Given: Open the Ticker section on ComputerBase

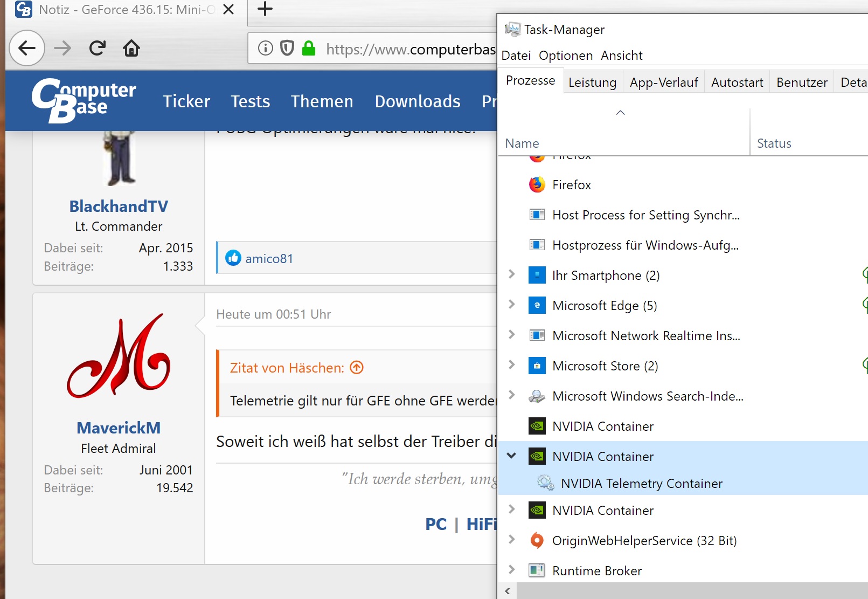Looking at the screenshot, I should pos(186,101).
